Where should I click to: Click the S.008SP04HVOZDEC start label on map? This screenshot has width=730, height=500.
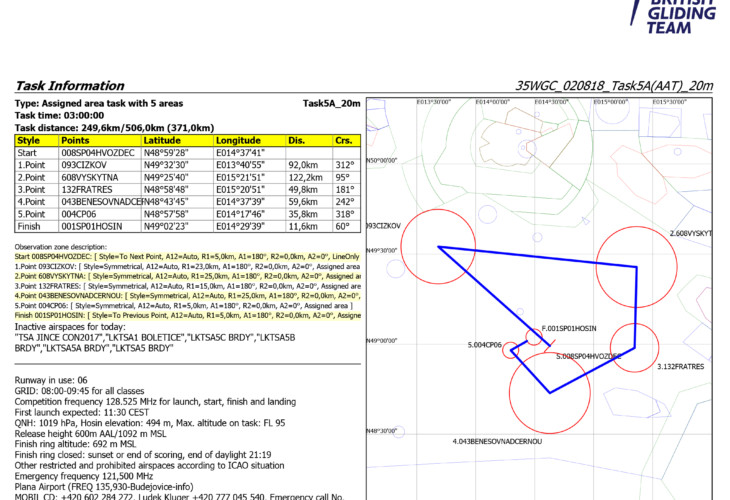pyautogui.click(x=588, y=355)
